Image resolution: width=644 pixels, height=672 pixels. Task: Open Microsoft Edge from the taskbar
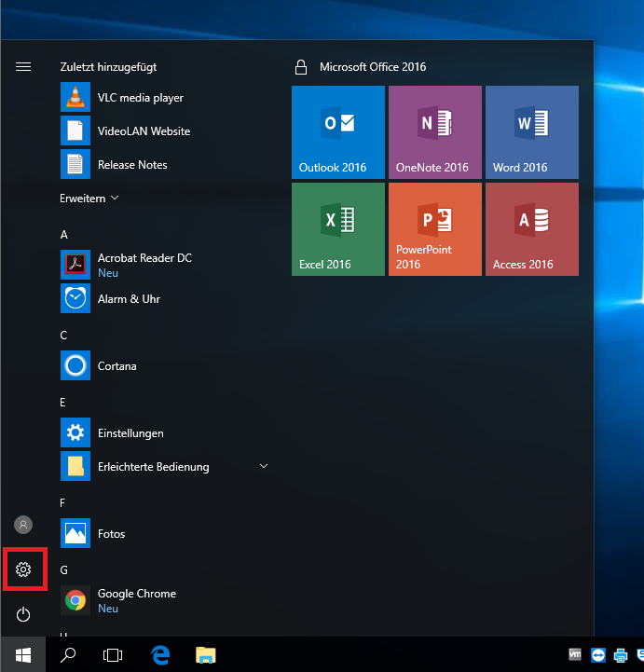tap(160, 654)
